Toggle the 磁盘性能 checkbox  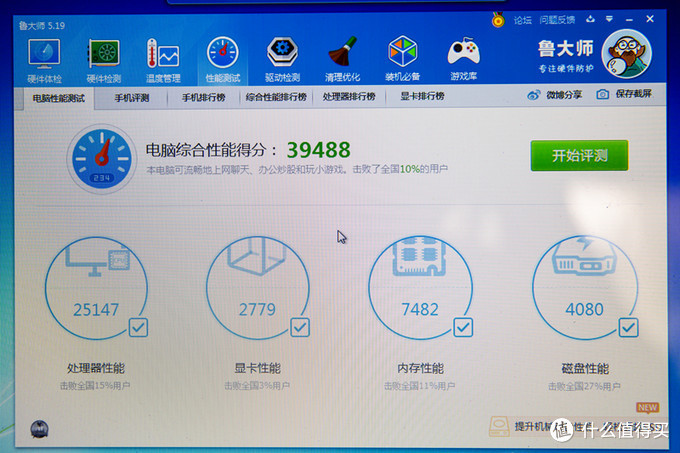tap(628, 328)
